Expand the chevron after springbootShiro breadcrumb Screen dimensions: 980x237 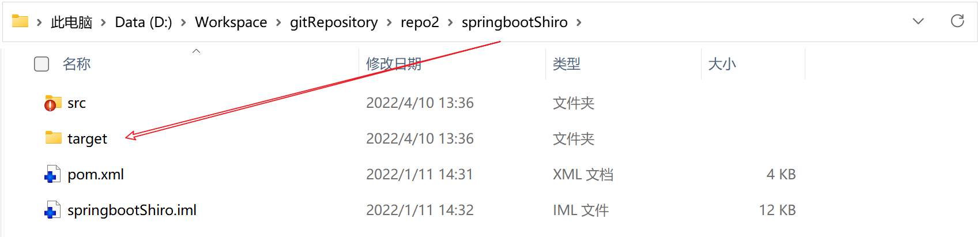click(x=579, y=22)
